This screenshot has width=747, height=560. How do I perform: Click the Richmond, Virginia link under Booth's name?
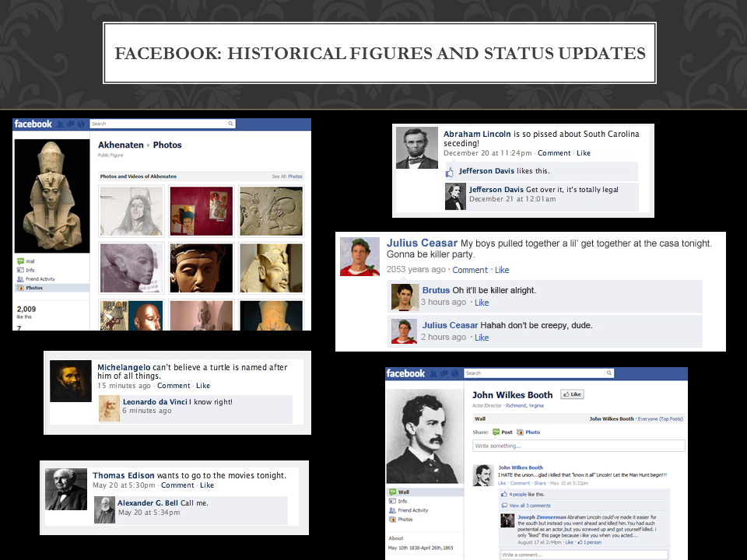pos(525,405)
